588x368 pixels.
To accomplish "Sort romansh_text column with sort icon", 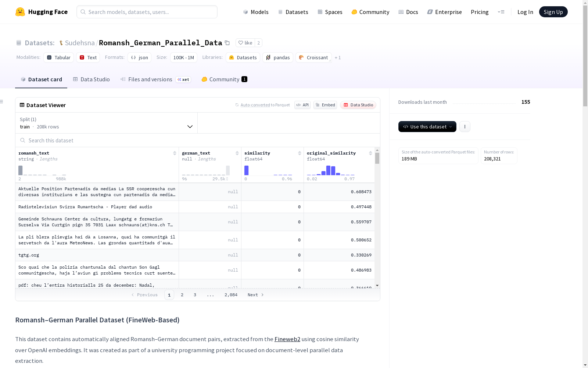I will pos(175,153).
